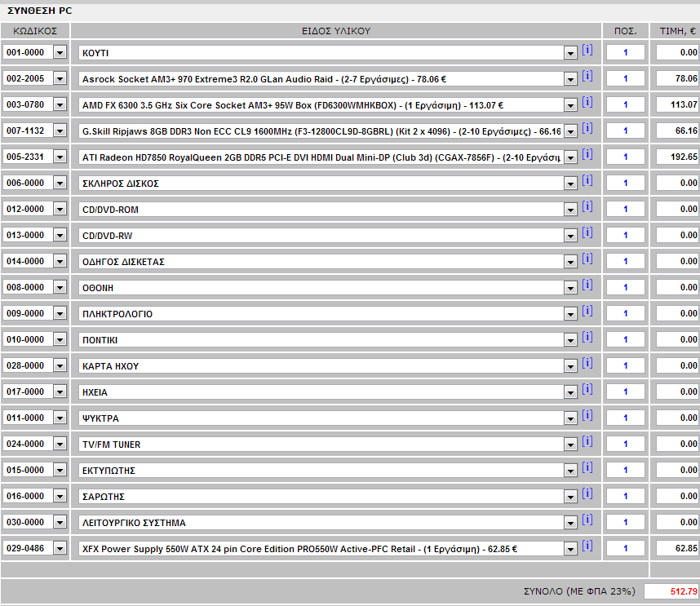
Task: Click quantity field in ΗΧΕΙΑ row
Action: pyautogui.click(x=626, y=391)
